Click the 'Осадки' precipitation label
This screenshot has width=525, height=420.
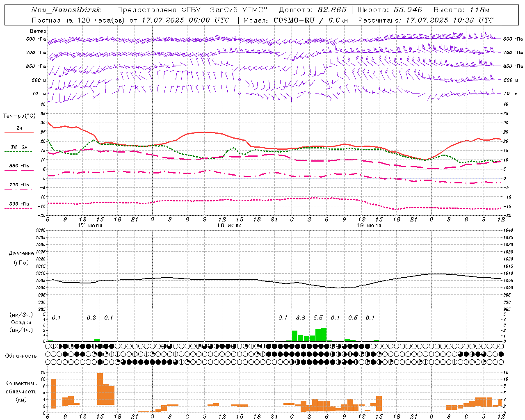(21, 322)
